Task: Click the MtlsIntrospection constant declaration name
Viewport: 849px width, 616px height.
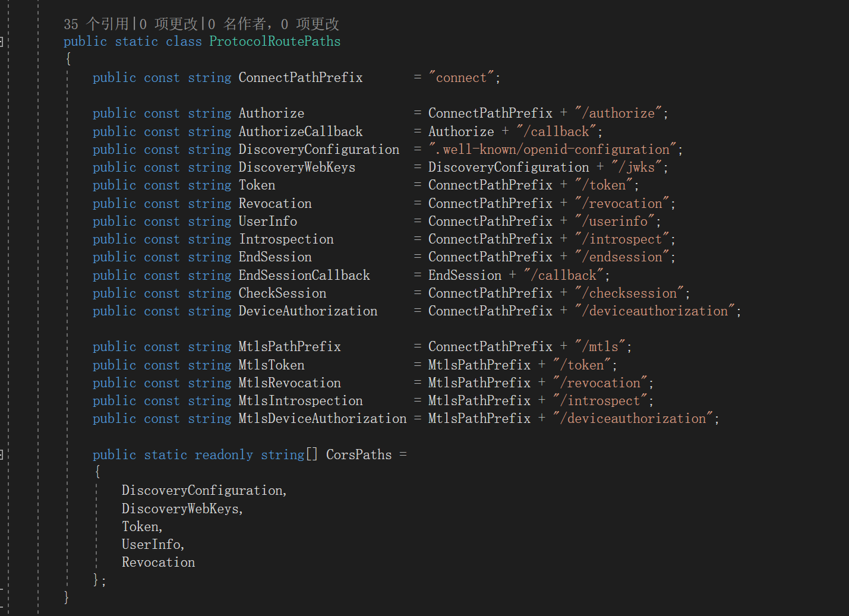Action: [x=301, y=401]
